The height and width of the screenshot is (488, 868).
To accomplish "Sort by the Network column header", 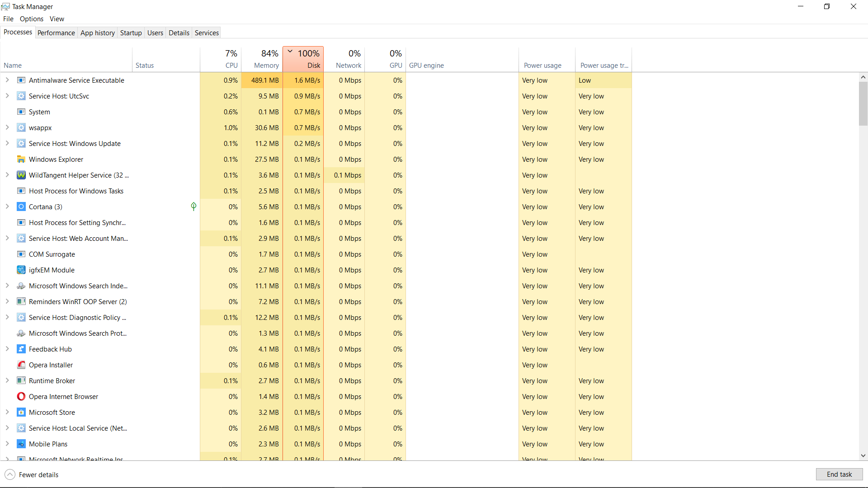I will point(344,59).
